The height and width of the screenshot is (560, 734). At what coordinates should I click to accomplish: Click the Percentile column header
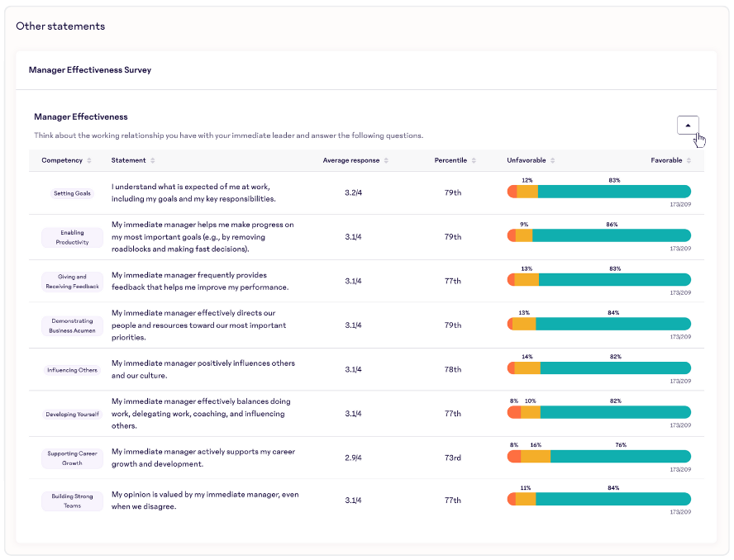(450, 160)
